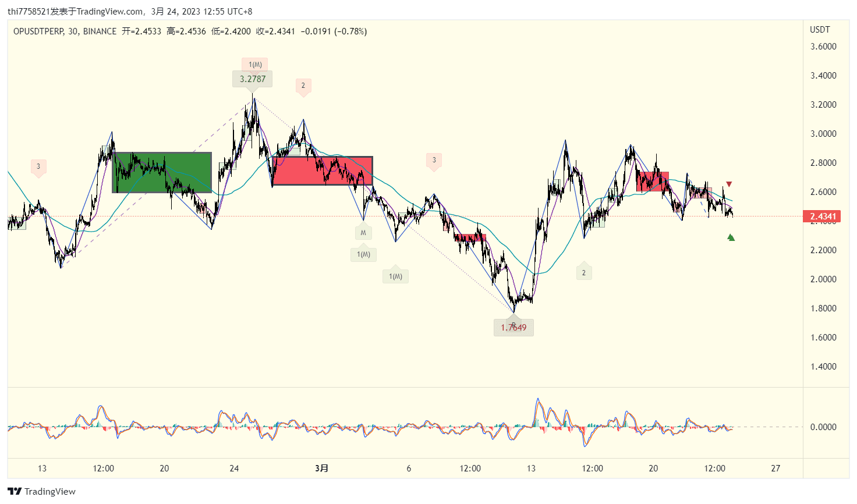Click the high value 高=2.4536
857x504 pixels.
[186, 31]
